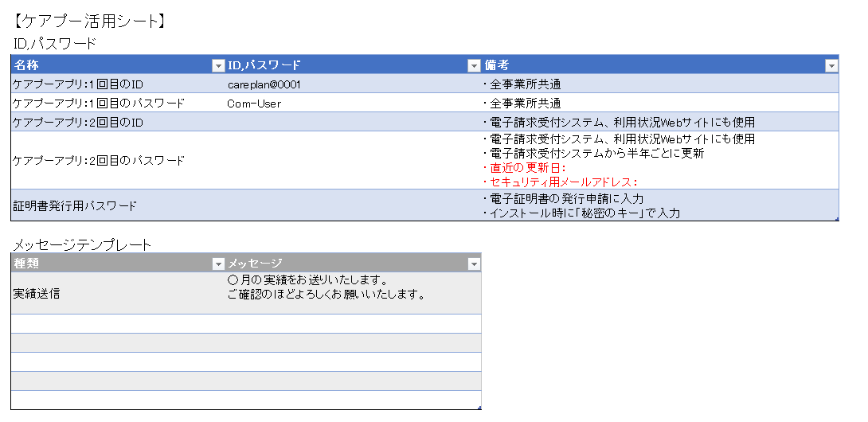Viewport: 868px width, 422px height.
Task: Select the careplan@0001 cell
Action: pyautogui.click(x=264, y=84)
